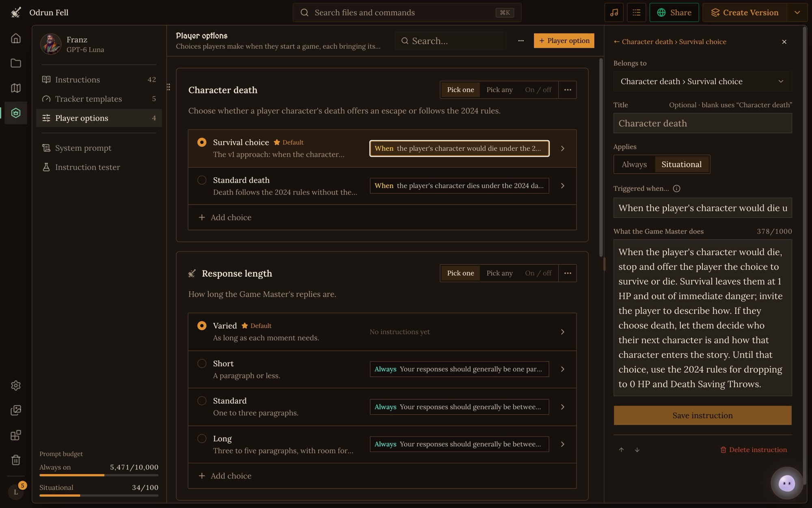Select the Long response length radio button

202,439
